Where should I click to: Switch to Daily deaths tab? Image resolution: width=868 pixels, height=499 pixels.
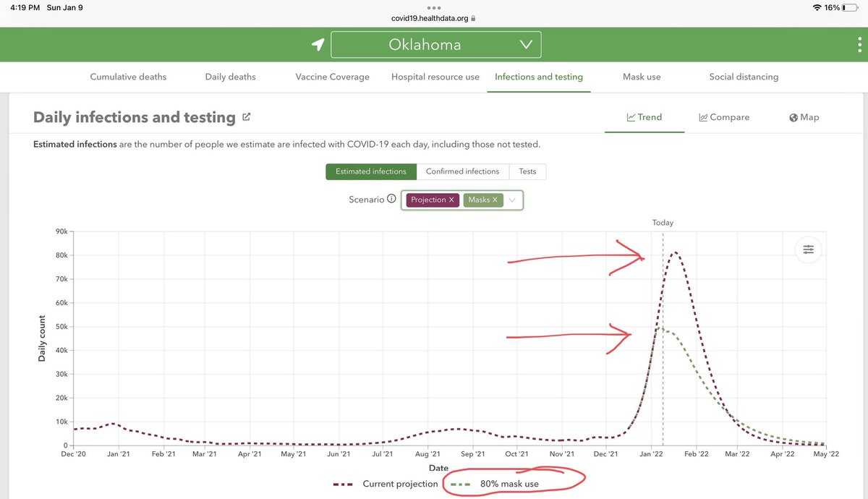[231, 77]
